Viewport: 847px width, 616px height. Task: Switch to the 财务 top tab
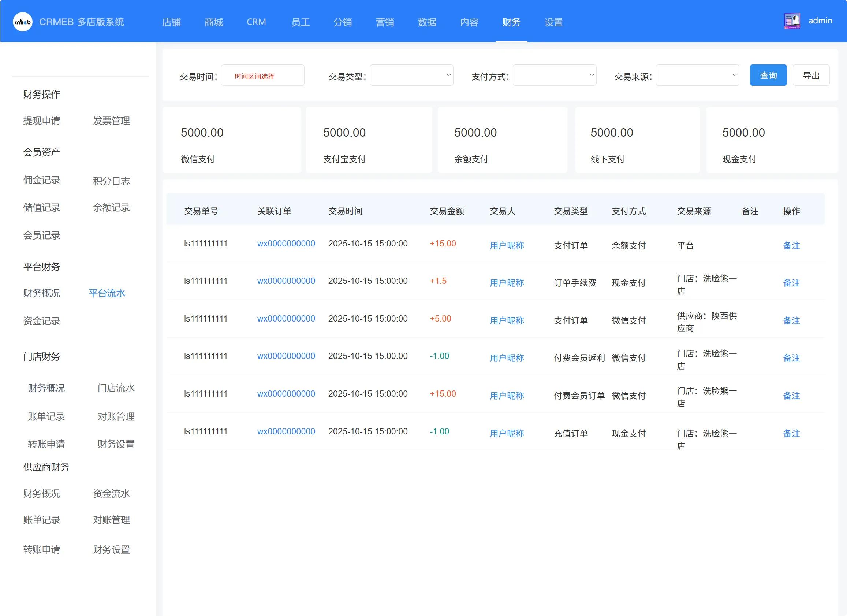[x=511, y=22]
